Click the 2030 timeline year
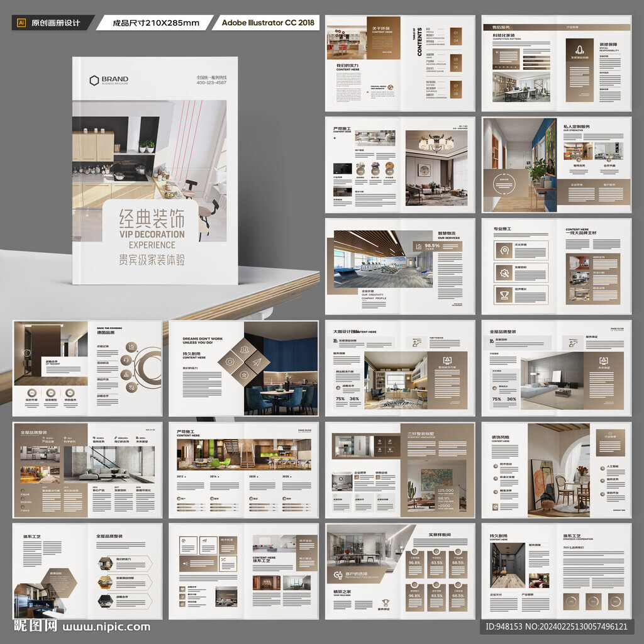644x644 pixels. click(x=287, y=477)
